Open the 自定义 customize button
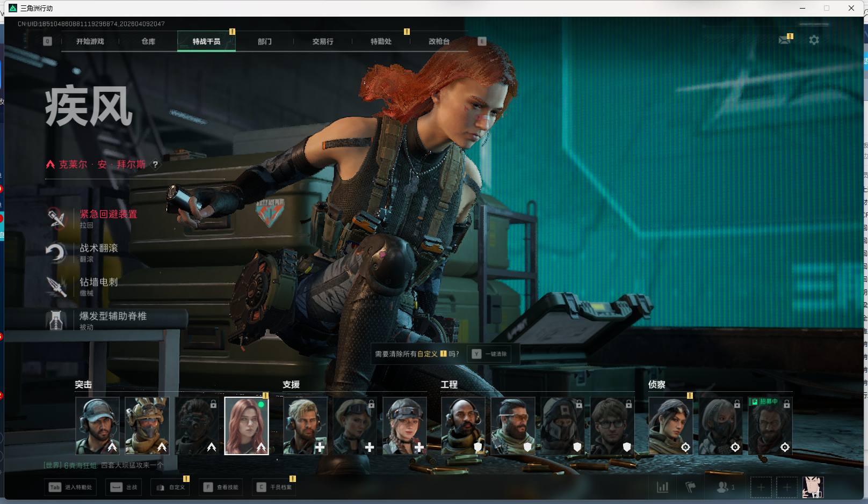Viewport: 868px width, 504px height. point(170,487)
